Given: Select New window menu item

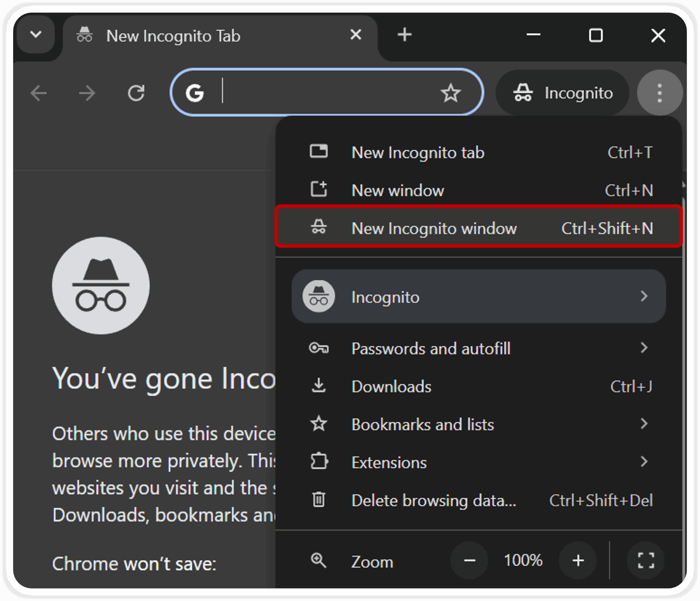Looking at the screenshot, I should [478, 190].
